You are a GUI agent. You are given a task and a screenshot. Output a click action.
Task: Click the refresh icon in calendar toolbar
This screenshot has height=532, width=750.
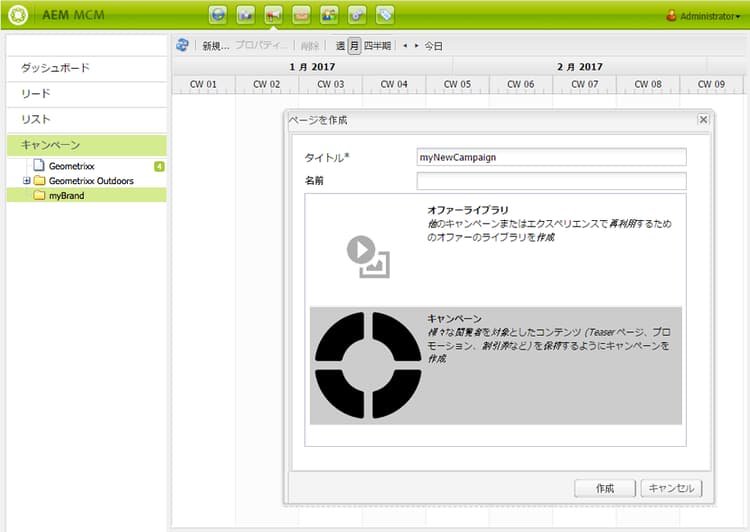[x=182, y=45]
